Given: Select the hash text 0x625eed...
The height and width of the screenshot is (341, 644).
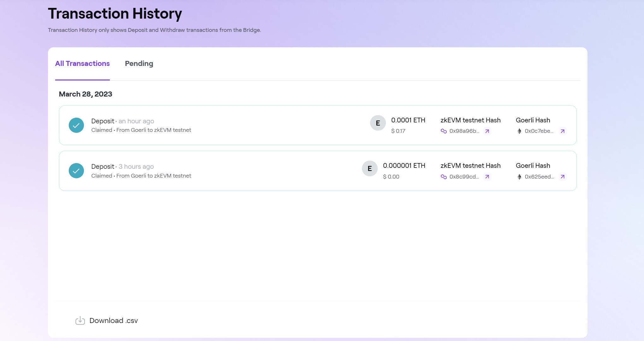Looking at the screenshot, I should [540, 177].
